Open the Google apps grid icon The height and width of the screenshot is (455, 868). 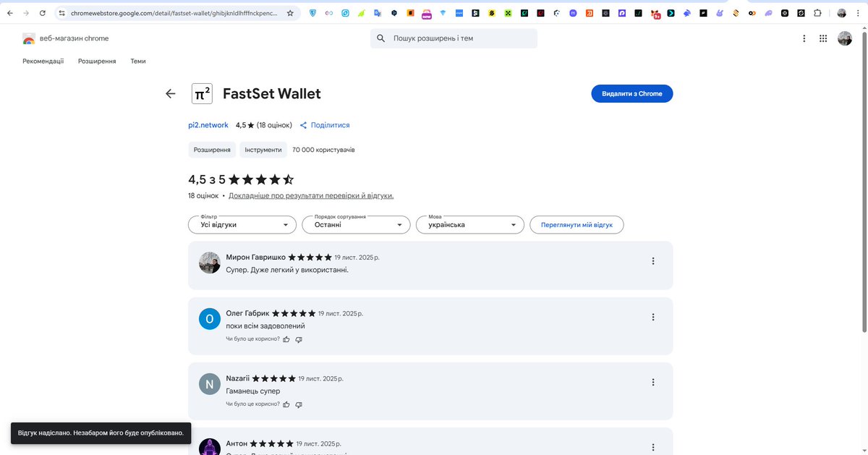coord(823,38)
